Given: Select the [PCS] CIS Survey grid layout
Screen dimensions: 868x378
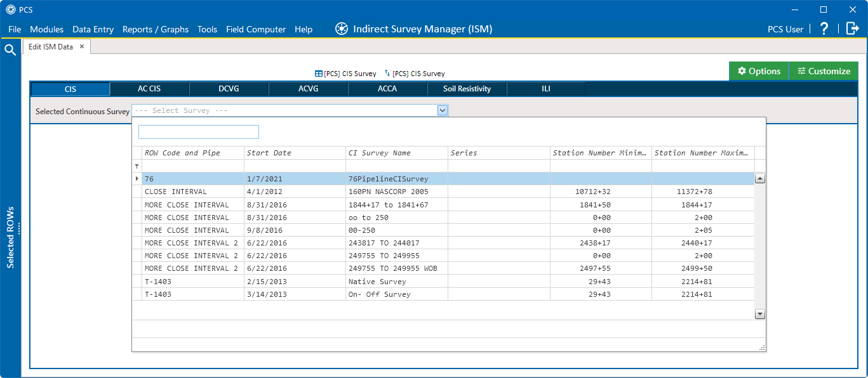Looking at the screenshot, I should click(x=346, y=74).
